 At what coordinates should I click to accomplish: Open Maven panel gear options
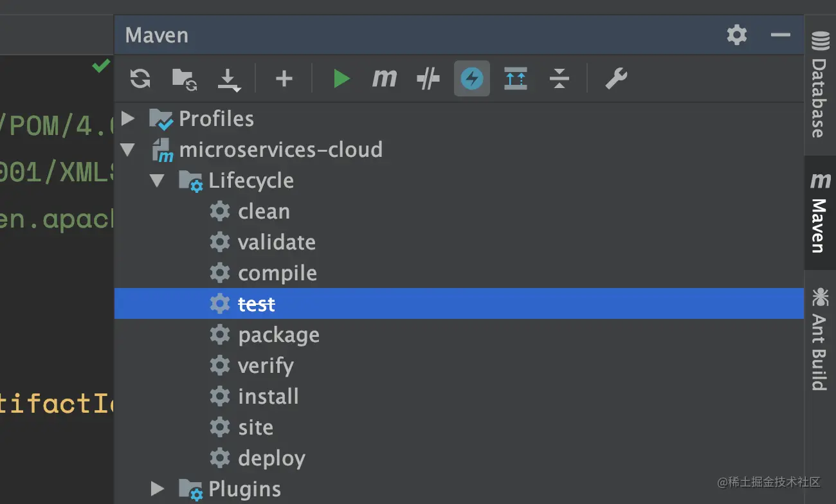pos(737,34)
